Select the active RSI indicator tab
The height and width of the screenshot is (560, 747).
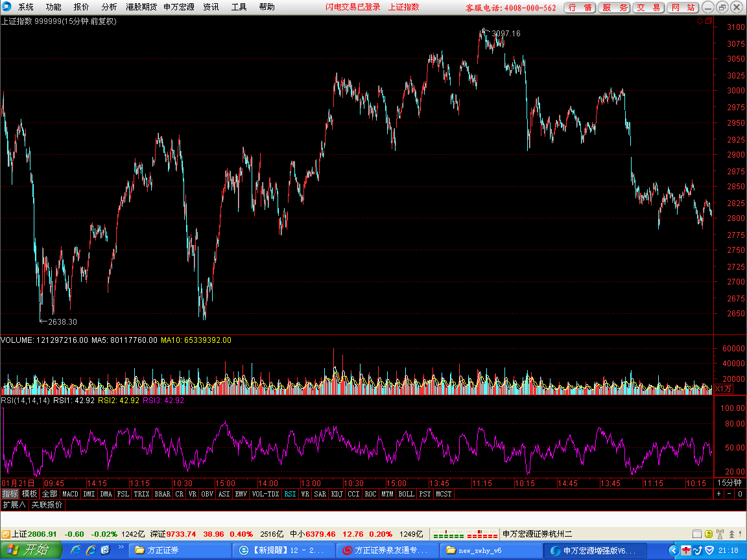[x=290, y=494]
